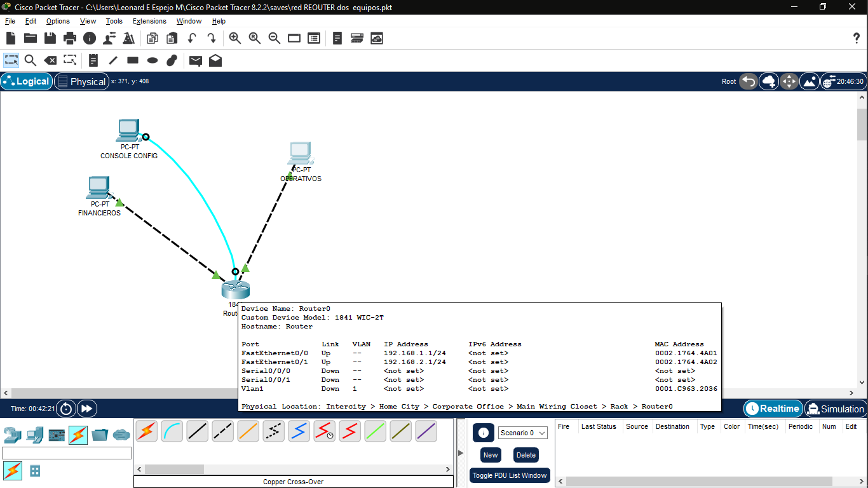The image size is (868, 488).
Task: Zoom in on the workspace
Action: pyautogui.click(x=235, y=38)
